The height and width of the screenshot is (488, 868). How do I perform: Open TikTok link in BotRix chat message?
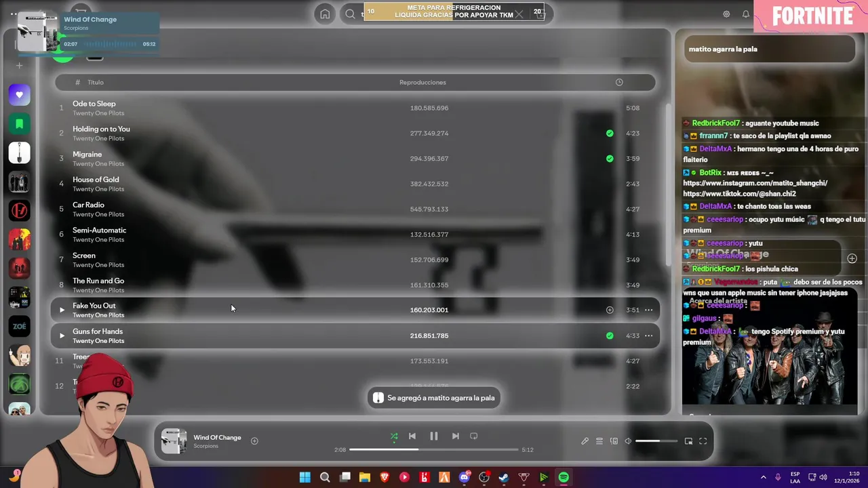(x=740, y=194)
